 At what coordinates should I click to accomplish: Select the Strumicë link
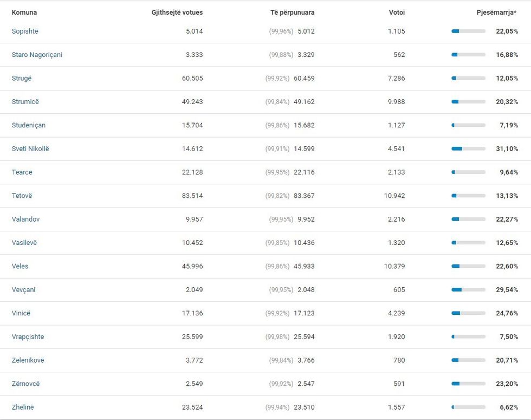point(25,102)
